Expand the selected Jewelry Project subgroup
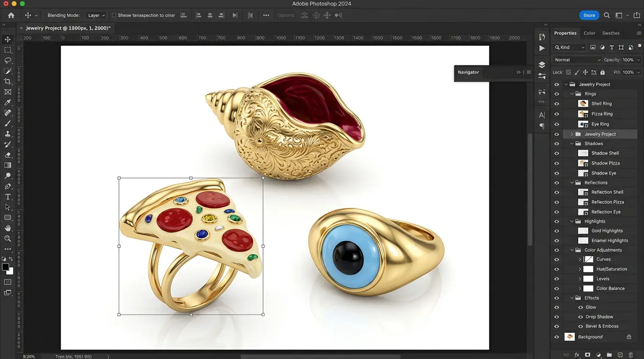Image resolution: width=644 pixels, height=359 pixels. tap(571, 134)
